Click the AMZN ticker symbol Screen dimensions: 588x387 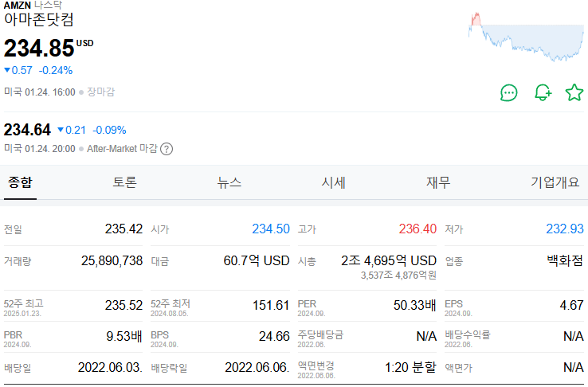tap(18, 6)
